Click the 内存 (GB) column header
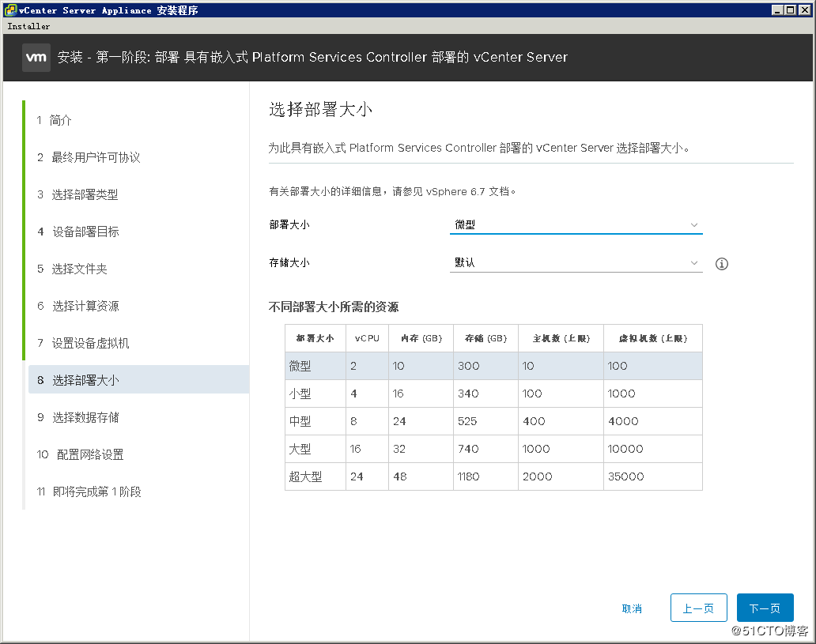The image size is (816, 644). [x=421, y=338]
